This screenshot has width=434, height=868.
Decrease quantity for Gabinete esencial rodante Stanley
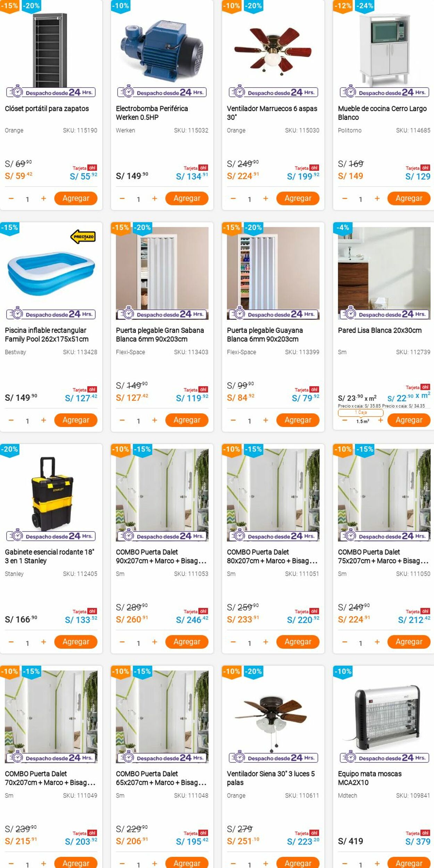click(11, 642)
